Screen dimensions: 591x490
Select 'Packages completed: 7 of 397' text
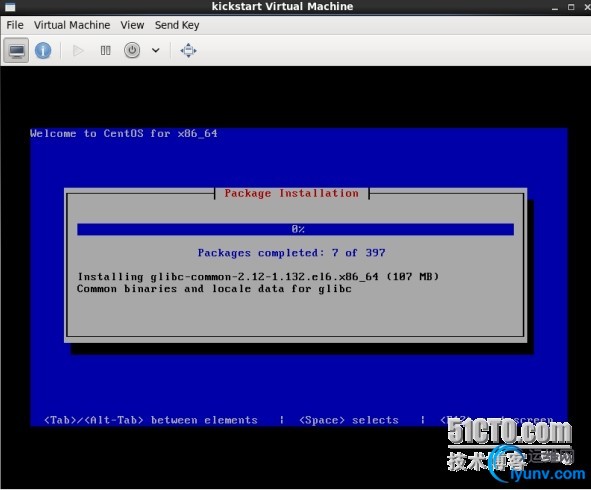(x=291, y=253)
